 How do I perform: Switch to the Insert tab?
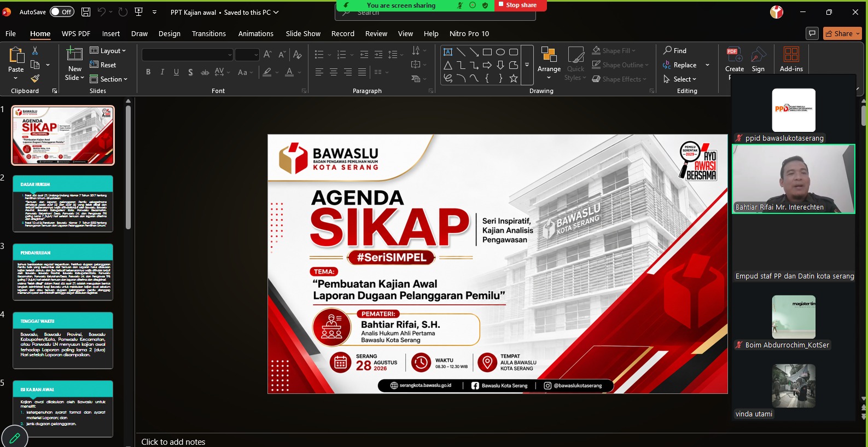111,33
